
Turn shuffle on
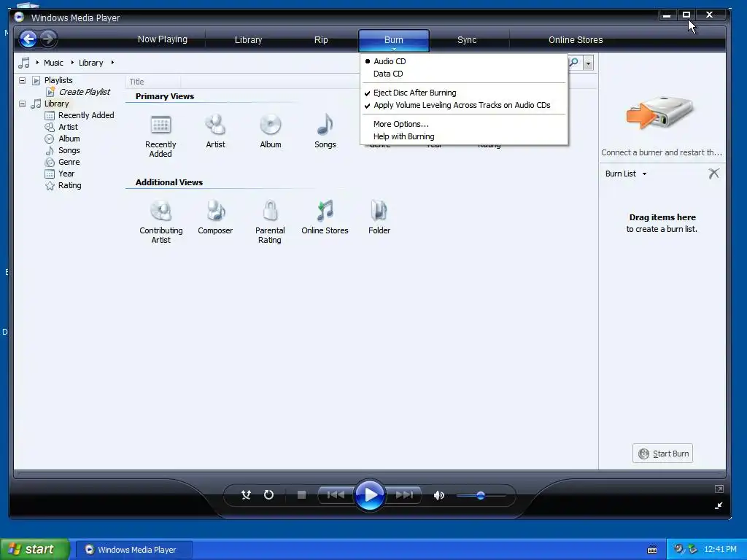246,495
